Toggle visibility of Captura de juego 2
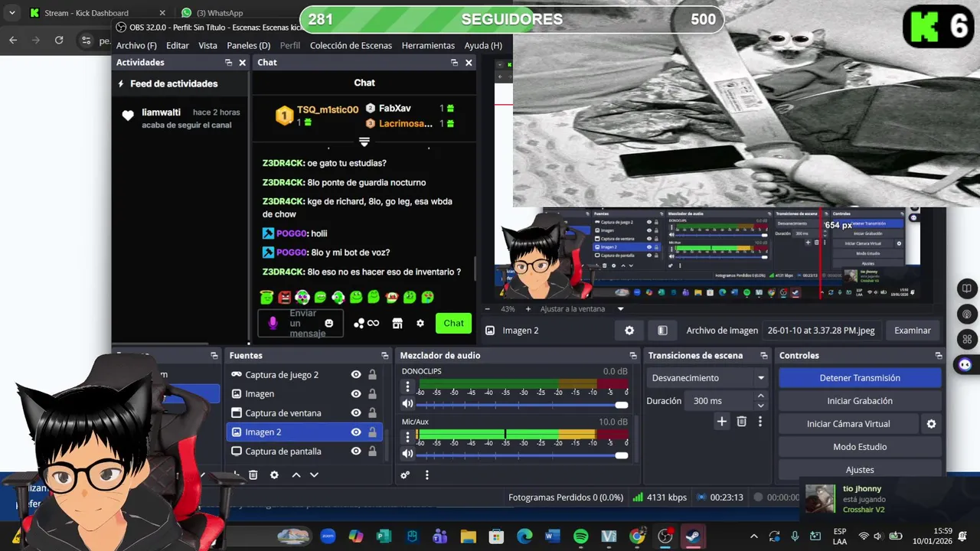Screen dimensions: 980x551 (x=356, y=375)
